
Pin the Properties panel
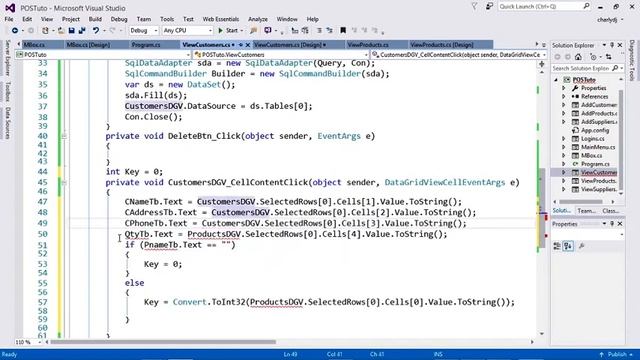(611, 224)
